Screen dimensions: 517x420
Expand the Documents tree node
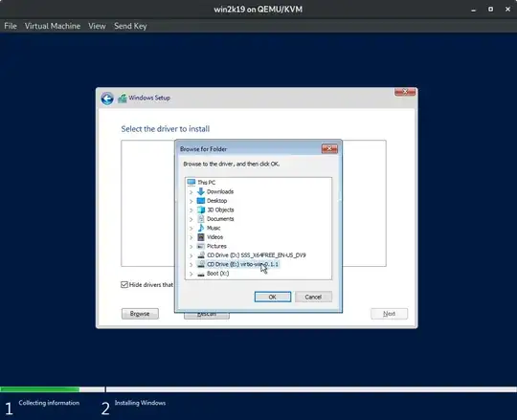[x=191, y=219]
